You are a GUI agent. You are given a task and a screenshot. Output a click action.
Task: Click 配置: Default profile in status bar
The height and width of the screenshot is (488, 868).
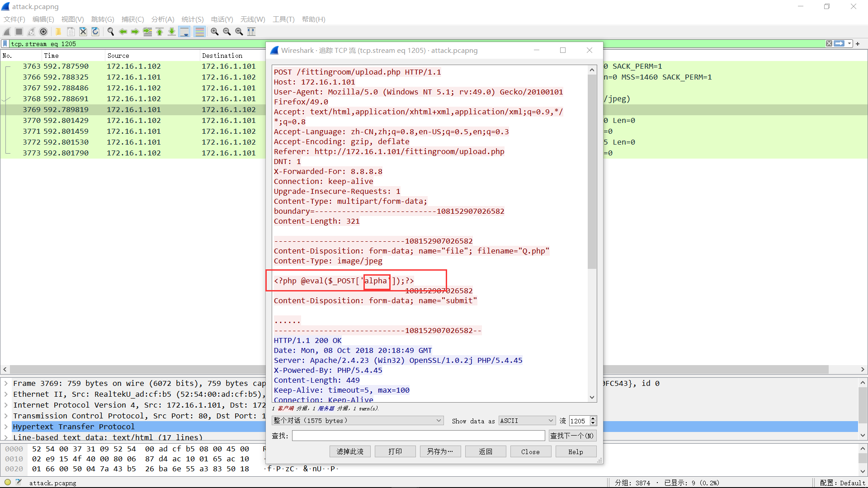[842, 483]
